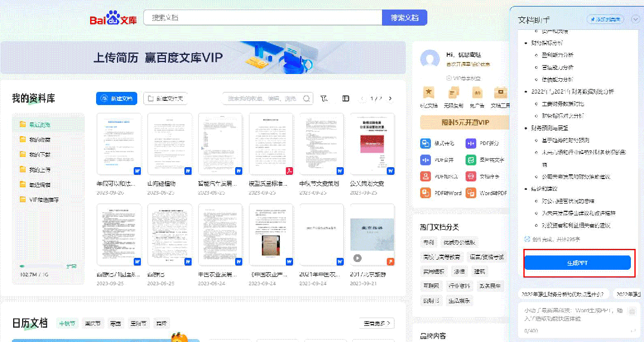
Task: Click the user avatar icon
Action: pos(430,59)
